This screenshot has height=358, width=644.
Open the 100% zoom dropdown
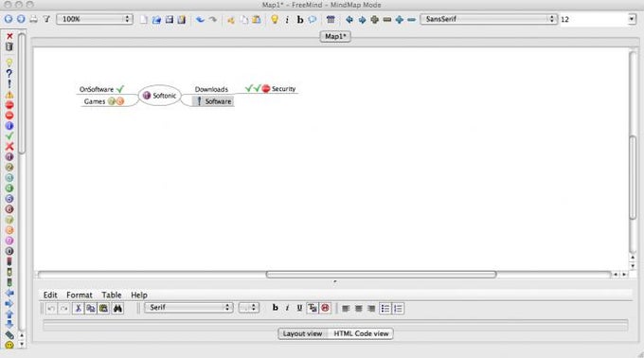coord(95,19)
